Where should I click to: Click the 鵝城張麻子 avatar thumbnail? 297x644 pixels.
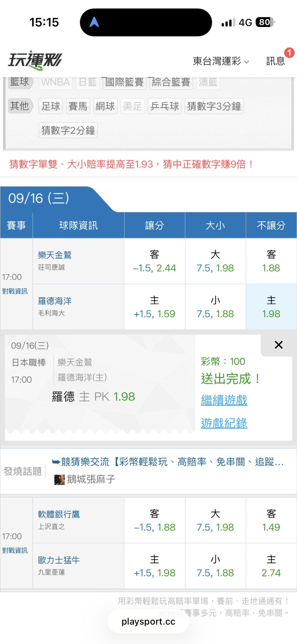[59, 479]
